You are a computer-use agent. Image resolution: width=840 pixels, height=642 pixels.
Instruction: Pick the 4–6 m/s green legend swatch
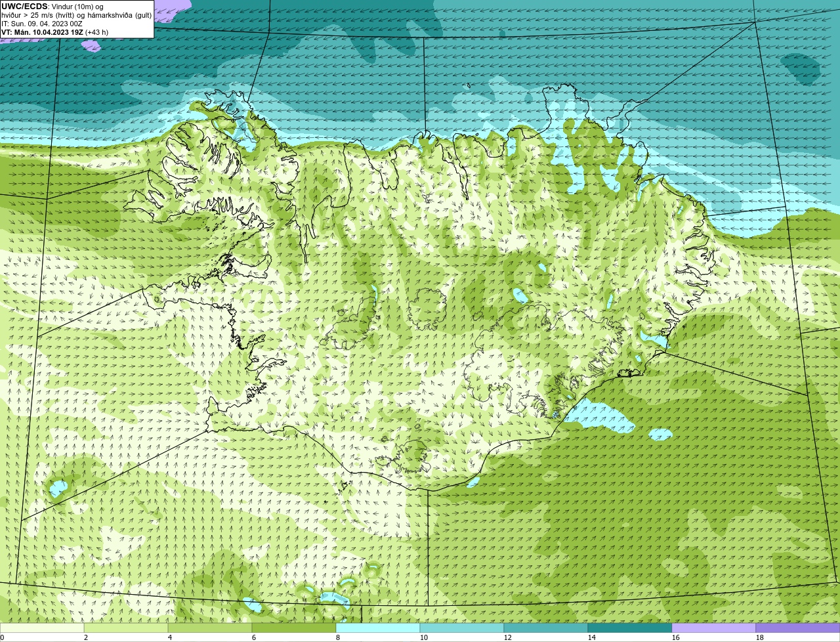click(x=210, y=628)
